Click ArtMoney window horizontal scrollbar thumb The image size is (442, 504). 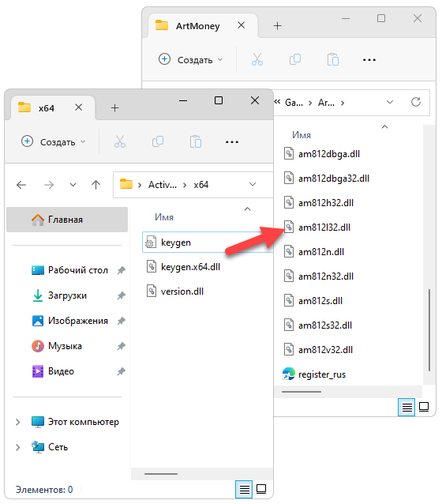coord(302,392)
